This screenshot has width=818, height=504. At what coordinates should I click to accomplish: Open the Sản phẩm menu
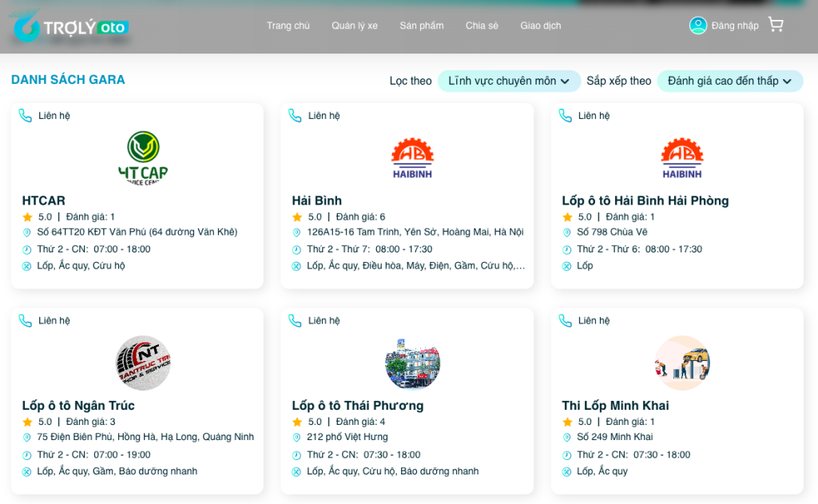pyautogui.click(x=422, y=26)
